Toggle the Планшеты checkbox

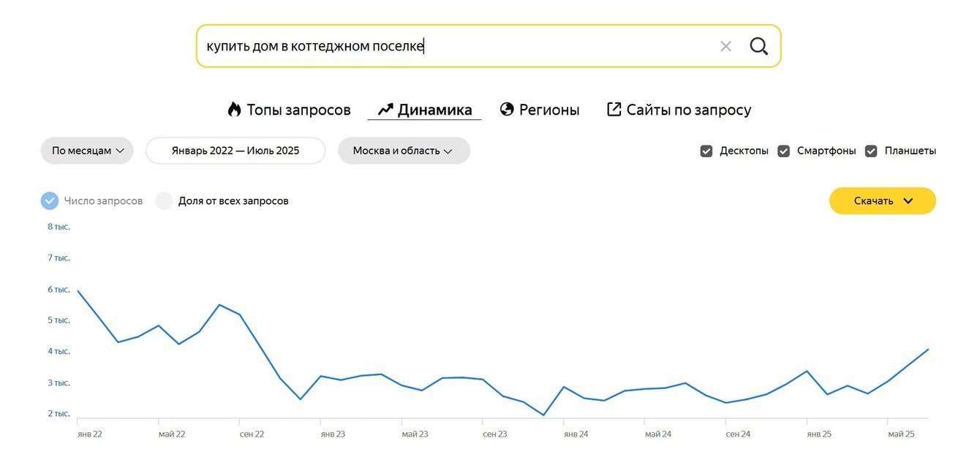(x=871, y=151)
